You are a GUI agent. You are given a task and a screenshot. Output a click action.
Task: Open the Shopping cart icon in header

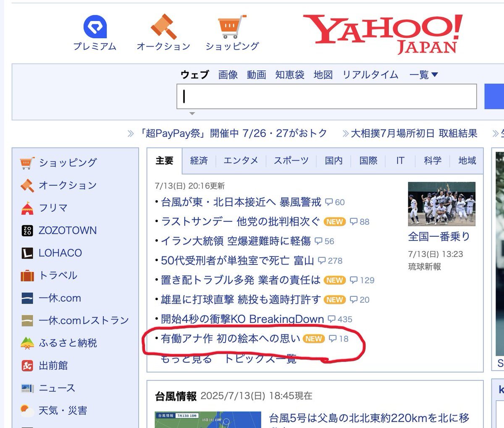232,26
